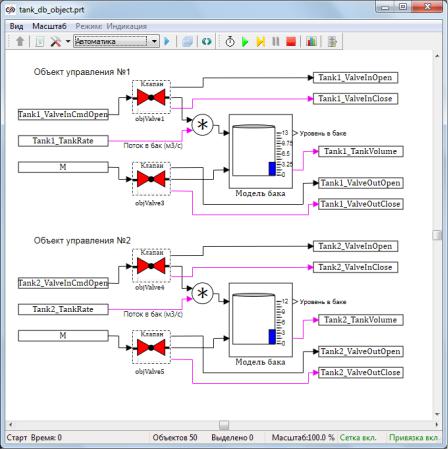This screenshot has width=448, height=449.
Task: Select the objValve3 valve block
Action: [x=151, y=179]
